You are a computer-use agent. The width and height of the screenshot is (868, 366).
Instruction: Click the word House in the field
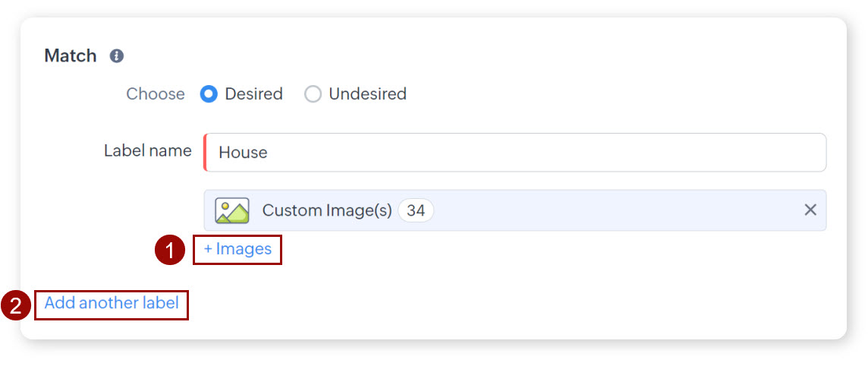tap(243, 153)
